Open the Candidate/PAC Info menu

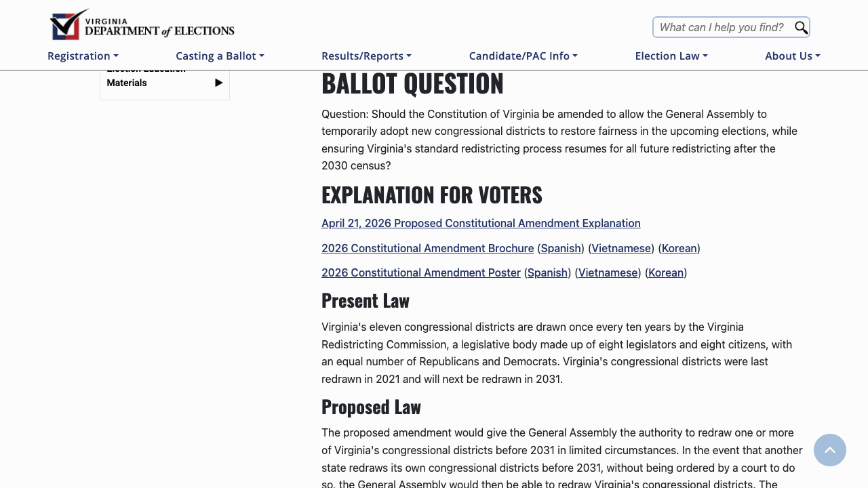[x=523, y=56]
